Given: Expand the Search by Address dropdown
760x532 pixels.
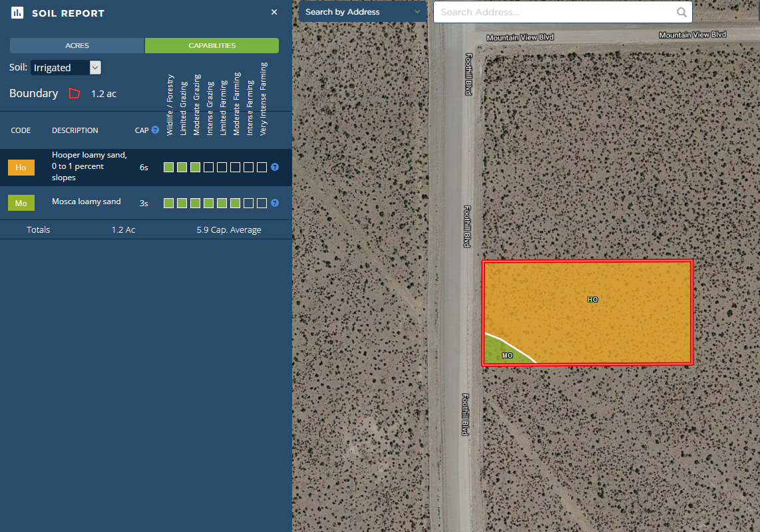Looking at the screenshot, I should (x=363, y=12).
